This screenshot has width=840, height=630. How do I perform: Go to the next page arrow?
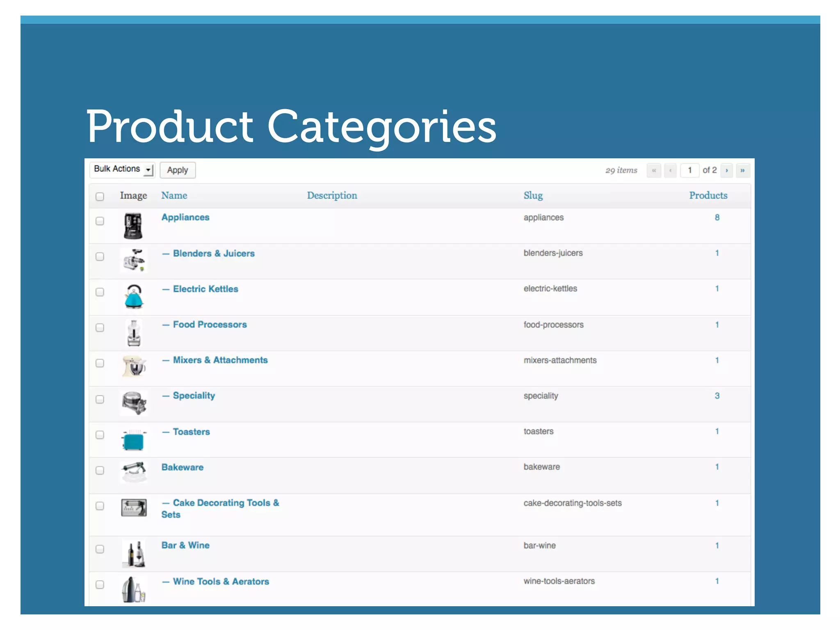(727, 170)
